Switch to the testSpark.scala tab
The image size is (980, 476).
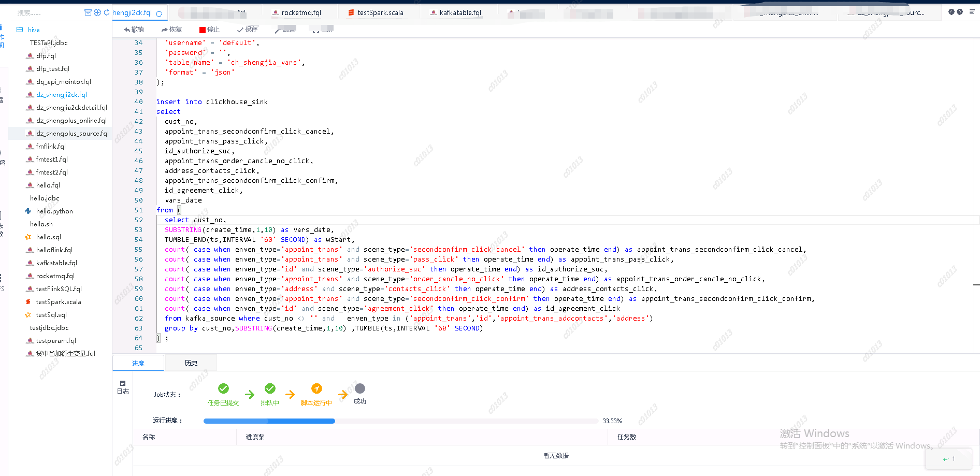(379, 12)
